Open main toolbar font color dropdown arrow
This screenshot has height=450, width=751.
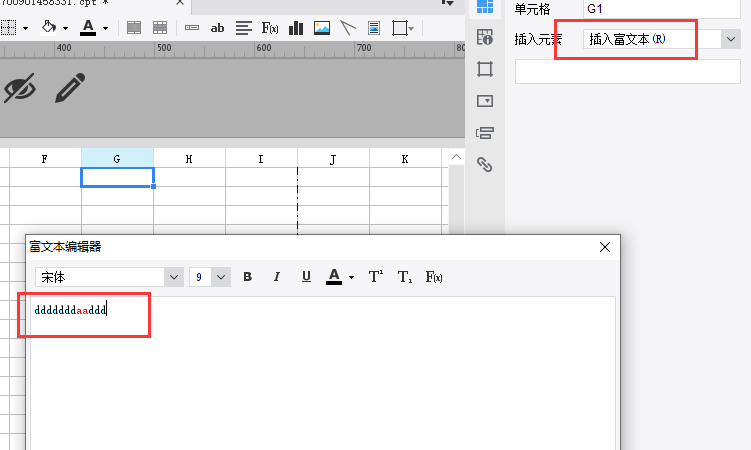pyautogui.click(x=105, y=29)
